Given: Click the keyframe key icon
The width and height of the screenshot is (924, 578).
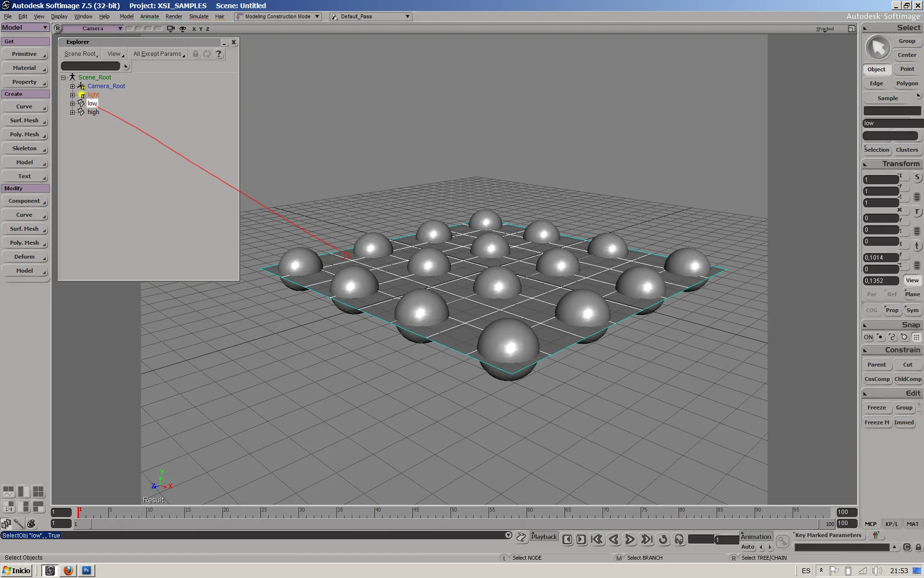Looking at the screenshot, I should click(783, 541).
